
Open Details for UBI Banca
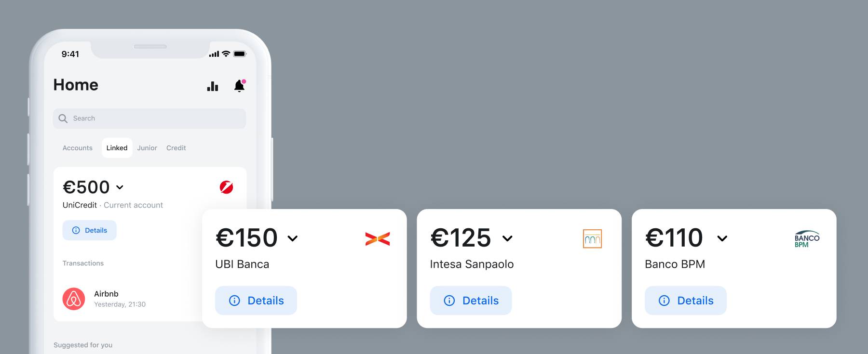[256, 301]
